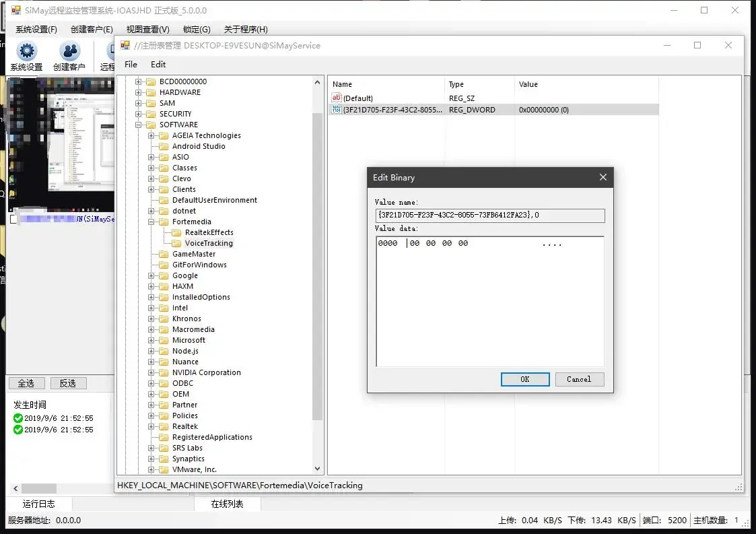Click the 反选 invert-selection button

[68, 383]
